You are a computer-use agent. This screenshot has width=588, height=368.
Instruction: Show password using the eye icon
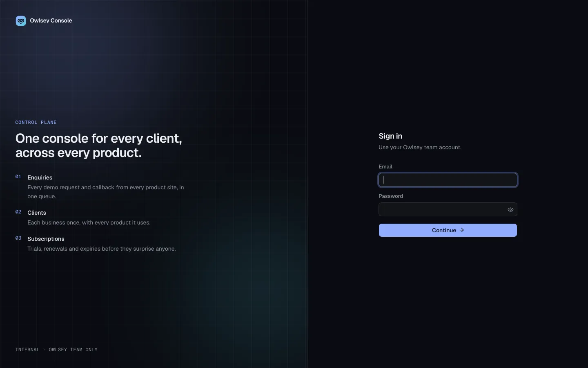[x=510, y=209]
